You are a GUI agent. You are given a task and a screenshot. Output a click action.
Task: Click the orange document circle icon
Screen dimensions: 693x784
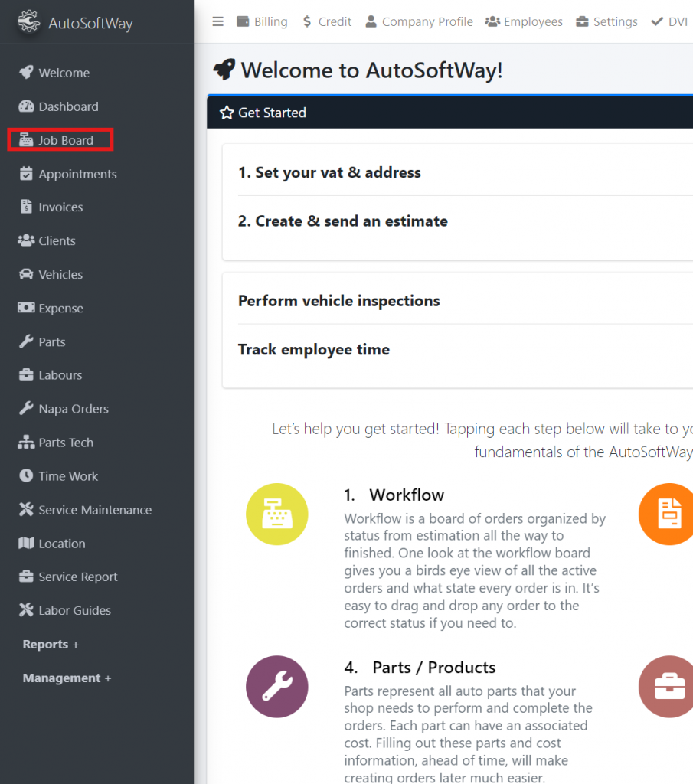click(x=666, y=514)
